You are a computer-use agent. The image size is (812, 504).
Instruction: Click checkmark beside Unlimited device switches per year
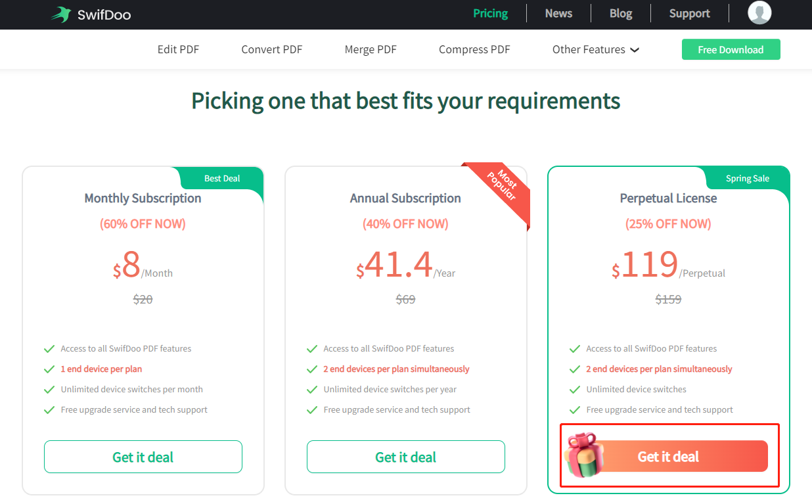click(312, 390)
